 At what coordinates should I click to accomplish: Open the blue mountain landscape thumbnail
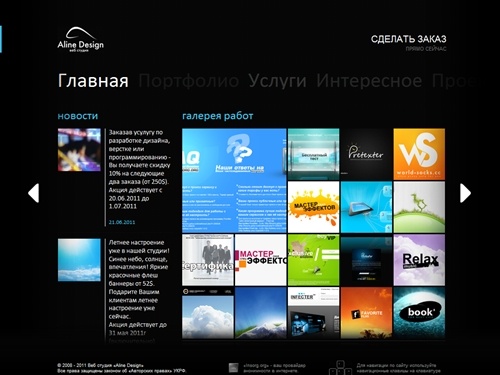point(261,313)
